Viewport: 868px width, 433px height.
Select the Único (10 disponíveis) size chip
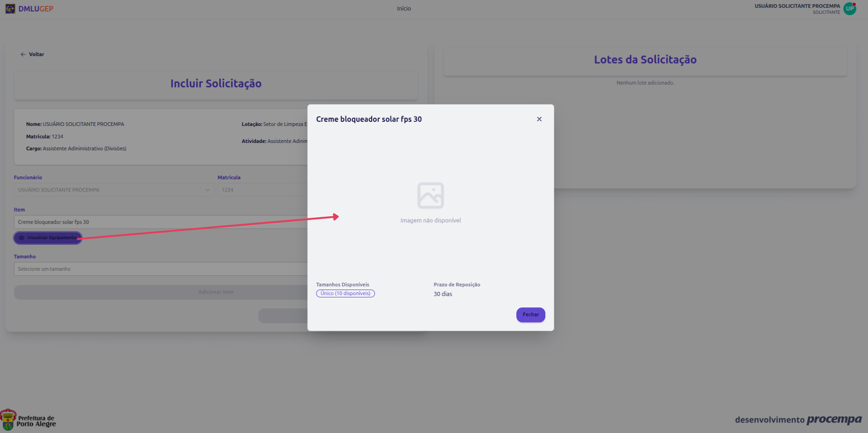coord(345,294)
